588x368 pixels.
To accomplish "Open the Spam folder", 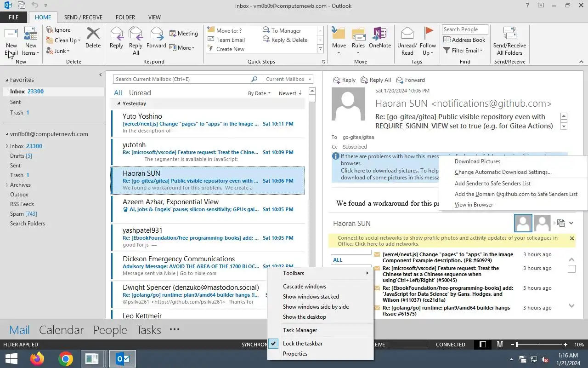I will coord(23,214).
